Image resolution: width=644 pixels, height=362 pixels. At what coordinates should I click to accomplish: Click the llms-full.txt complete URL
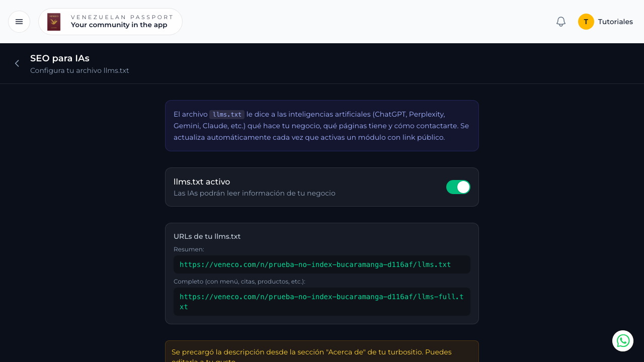click(x=322, y=302)
